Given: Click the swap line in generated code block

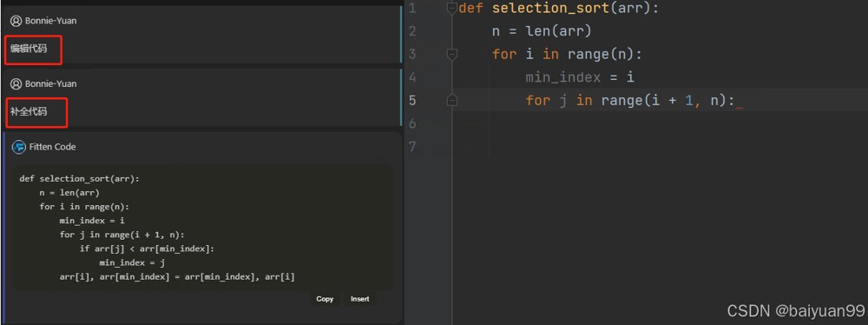Looking at the screenshot, I should 176,276.
